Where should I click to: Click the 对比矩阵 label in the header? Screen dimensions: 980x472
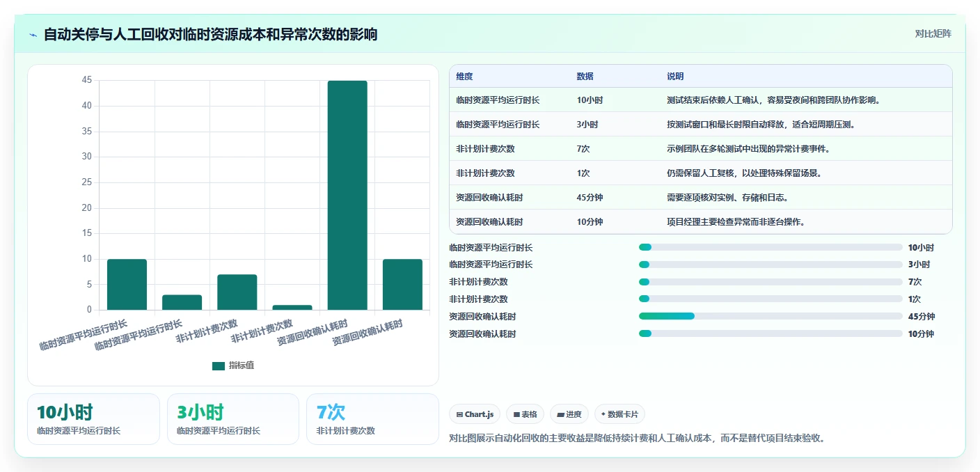coord(933,33)
